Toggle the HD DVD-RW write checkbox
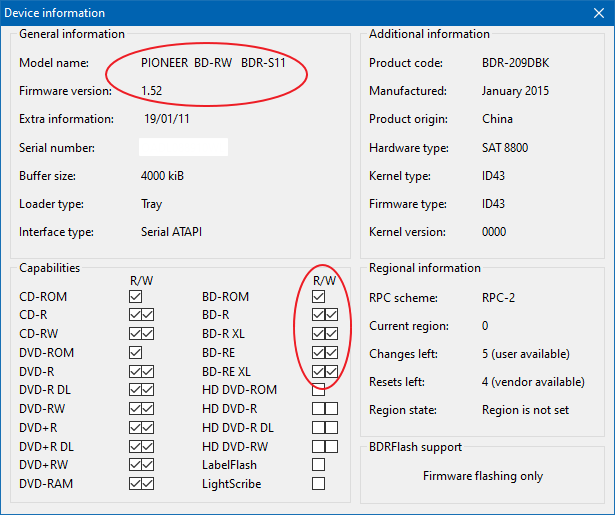 pos(331,446)
